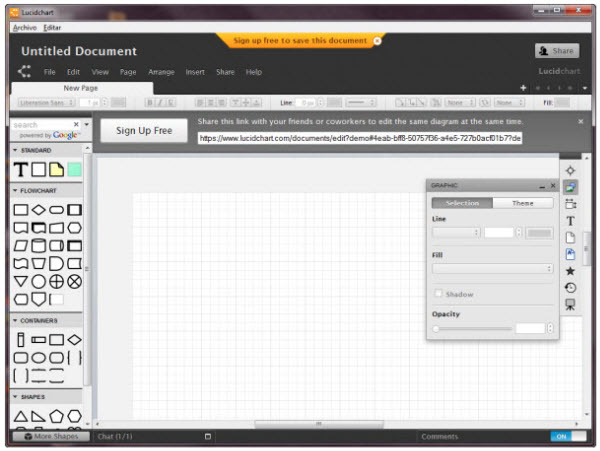Collapse the Flowchart shapes section
This screenshot has width=600, height=451.
pyautogui.click(x=15, y=190)
